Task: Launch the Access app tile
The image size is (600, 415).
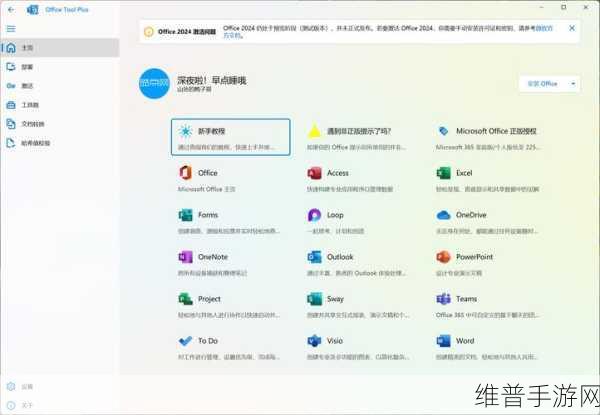Action: point(359,179)
